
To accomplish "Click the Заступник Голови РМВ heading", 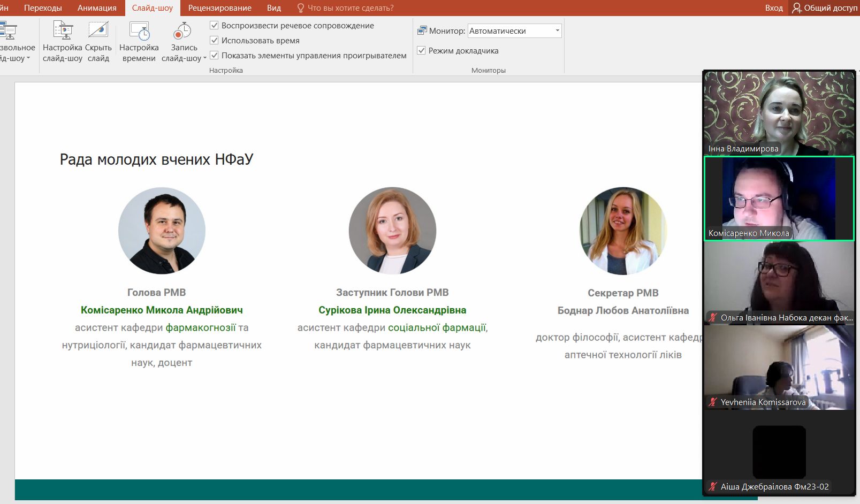I will pos(392,292).
